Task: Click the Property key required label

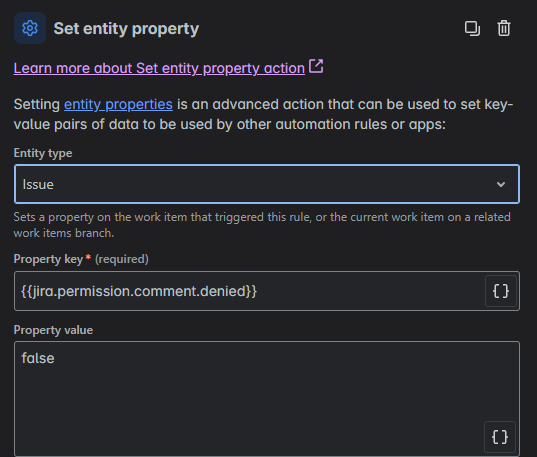Action: point(81,259)
